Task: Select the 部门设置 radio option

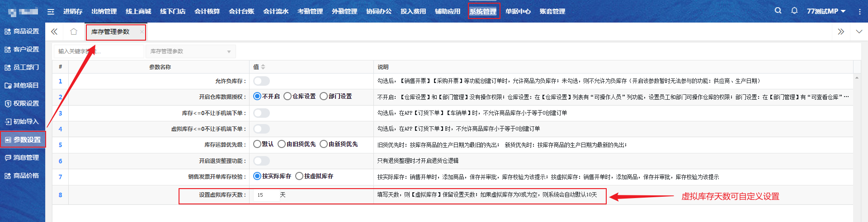Action: (x=324, y=96)
